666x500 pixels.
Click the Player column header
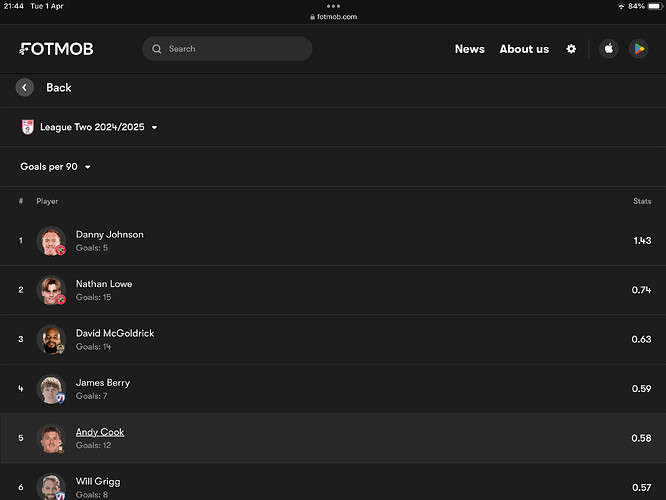coord(47,201)
